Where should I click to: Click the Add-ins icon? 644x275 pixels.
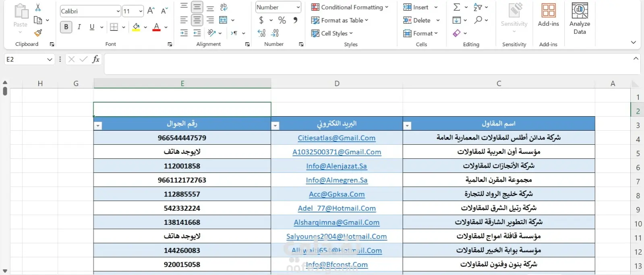(x=548, y=15)
